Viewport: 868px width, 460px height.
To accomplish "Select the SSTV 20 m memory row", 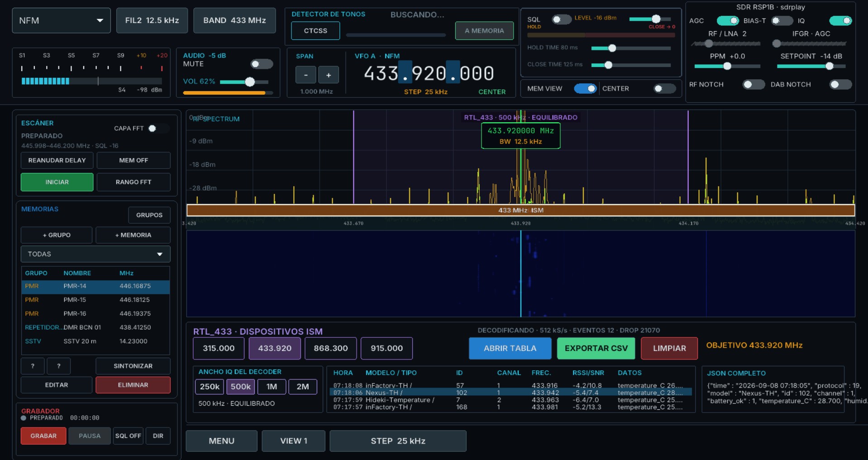I will 95,341.
